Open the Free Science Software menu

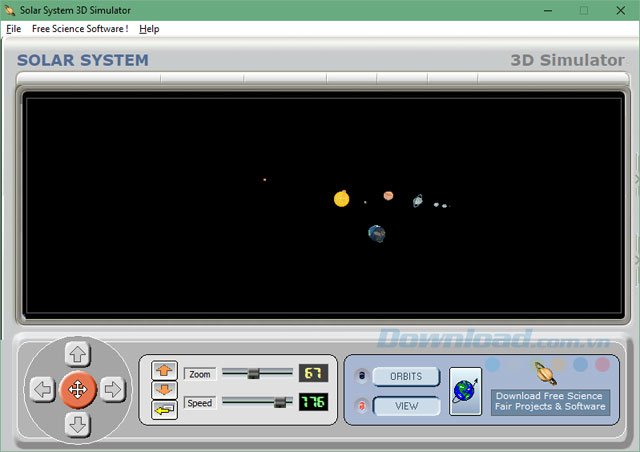pyautogui.click(x=80, y=29)
